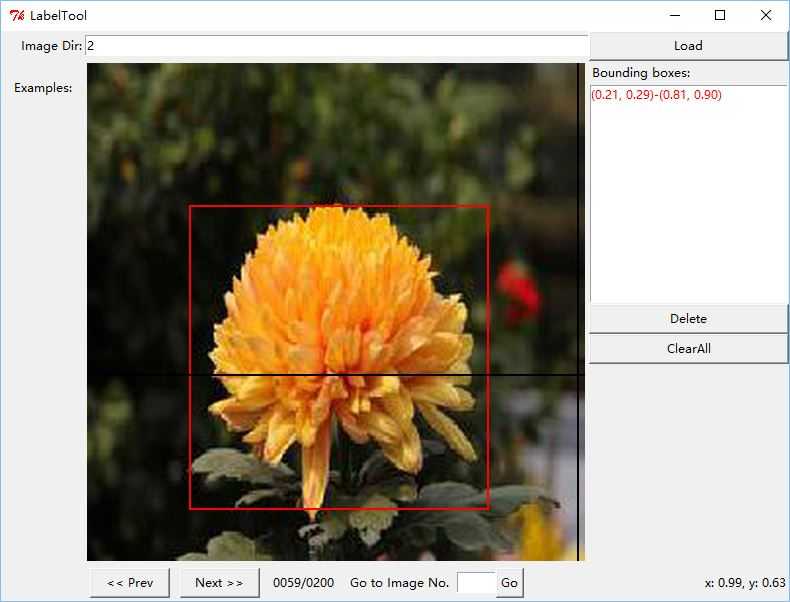Image resolution: width=790 pixels, height=602 pixels.
Task: Click the image counter text 0059/0200
Action: pyautogui.click(x=303, y=583)
